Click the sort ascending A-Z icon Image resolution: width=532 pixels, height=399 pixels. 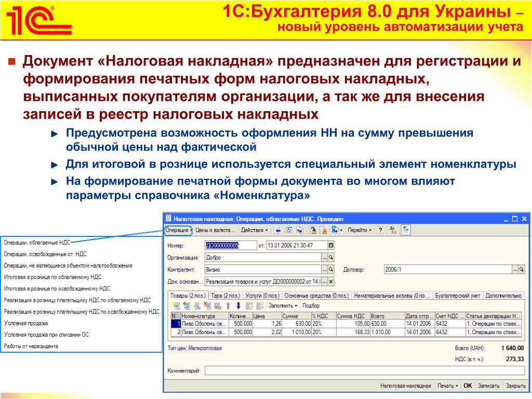tap(249, 305)
